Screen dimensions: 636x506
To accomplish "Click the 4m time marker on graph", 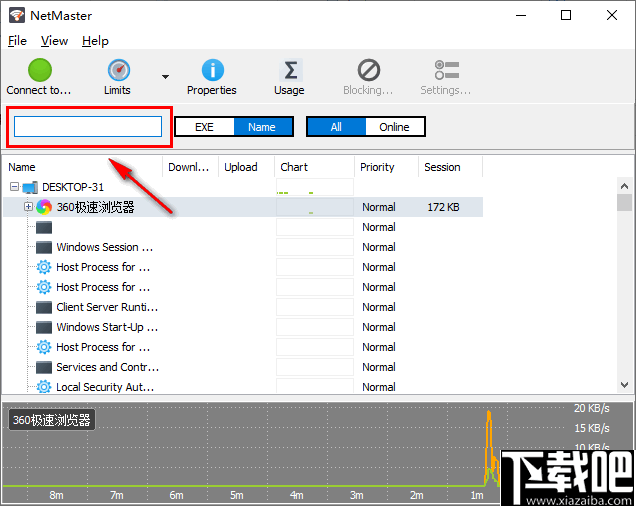I will [297, 495].
